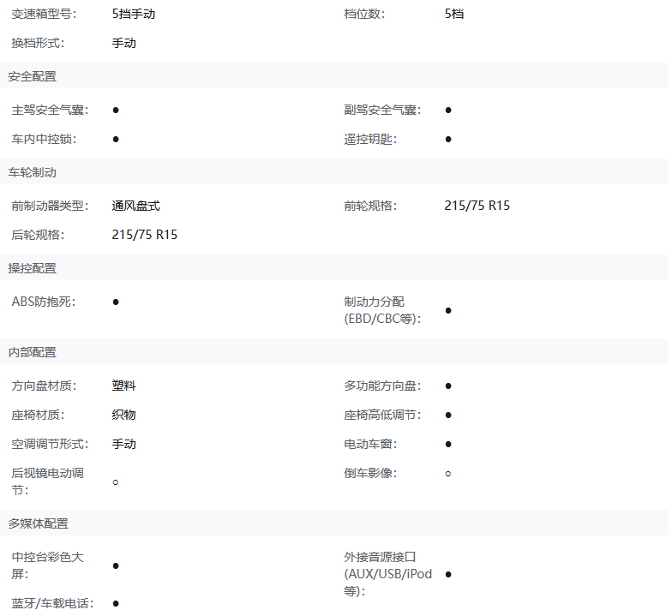This screenshot has height=616, width=672.
Task: Select the 安全配置 section header
Action: (x=33, y=76)
